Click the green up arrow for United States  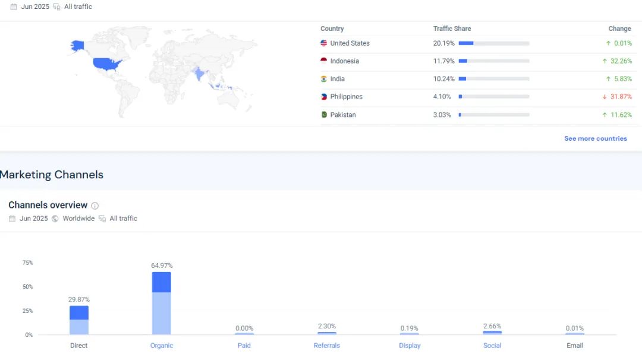608,43
